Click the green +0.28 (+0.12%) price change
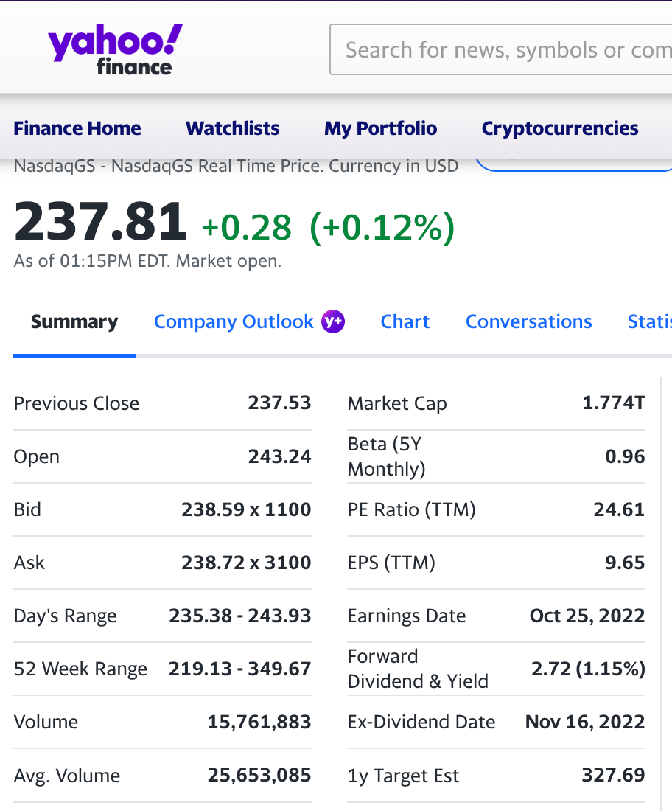The image size is (672, 811). tap(328, 227)
